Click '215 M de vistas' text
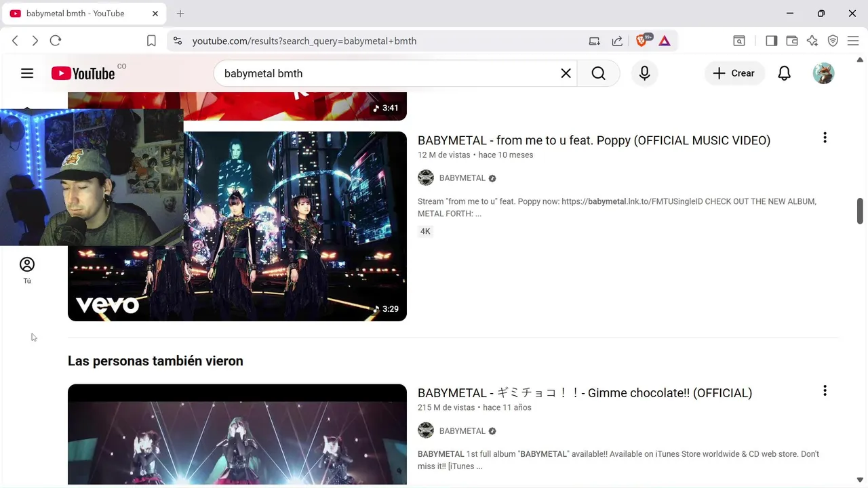This screenshot has height=488, width=868. (446, 408)
